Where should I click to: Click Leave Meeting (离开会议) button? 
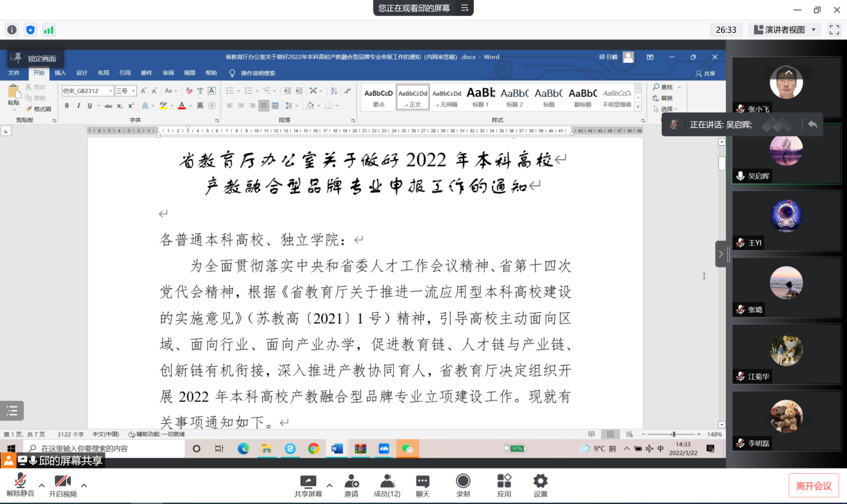pos(814,486)
